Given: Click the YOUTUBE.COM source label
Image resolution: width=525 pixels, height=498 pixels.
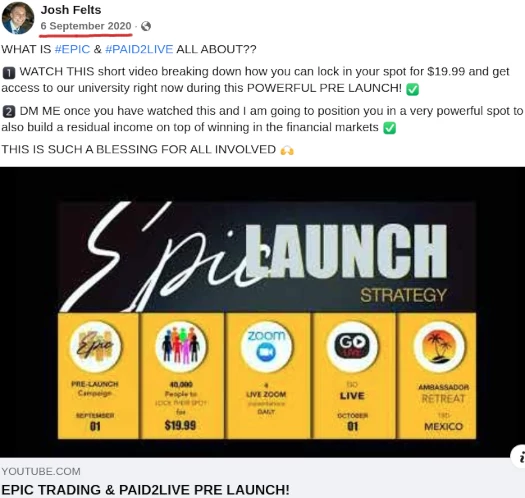Looking at the screenshot, I should (x=41, y=472).
